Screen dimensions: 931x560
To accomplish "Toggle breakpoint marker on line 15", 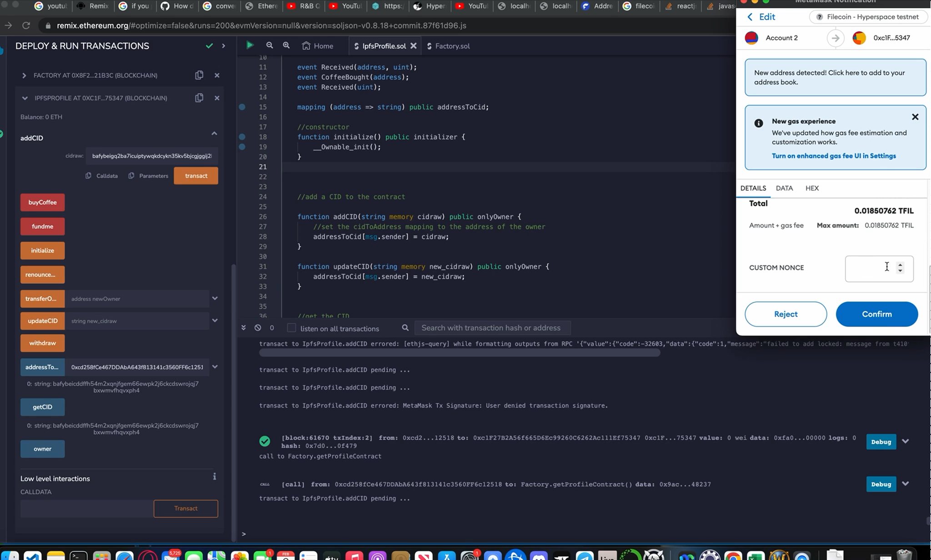I will pos(242,107).
